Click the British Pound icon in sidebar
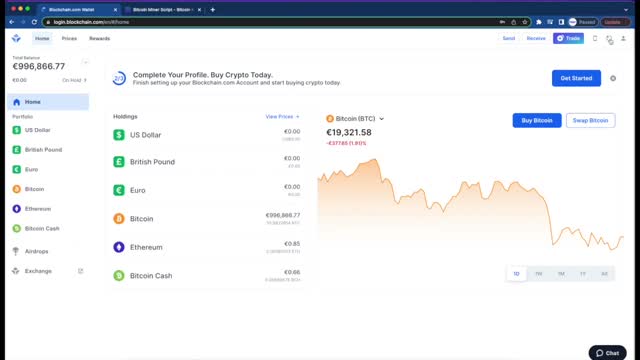The image size is (640, 360). 16,150
